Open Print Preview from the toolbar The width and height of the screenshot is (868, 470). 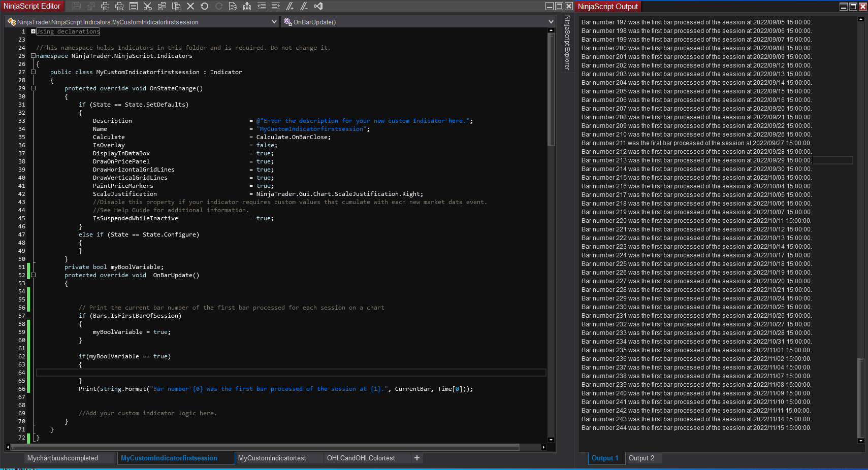(x=119, y=6)
